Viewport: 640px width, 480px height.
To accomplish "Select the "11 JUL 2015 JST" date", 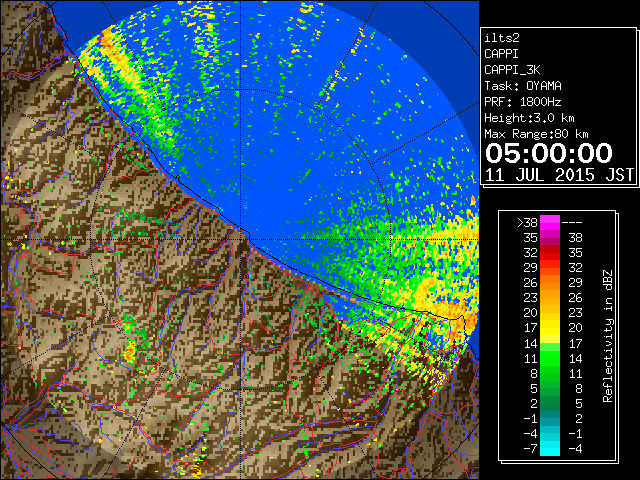I will coord(559,175).
